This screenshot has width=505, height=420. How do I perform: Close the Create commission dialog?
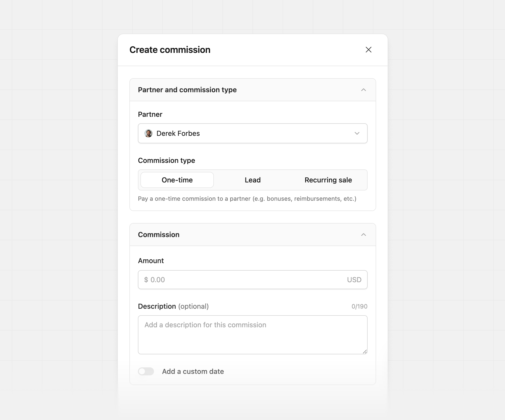point(369,50)
